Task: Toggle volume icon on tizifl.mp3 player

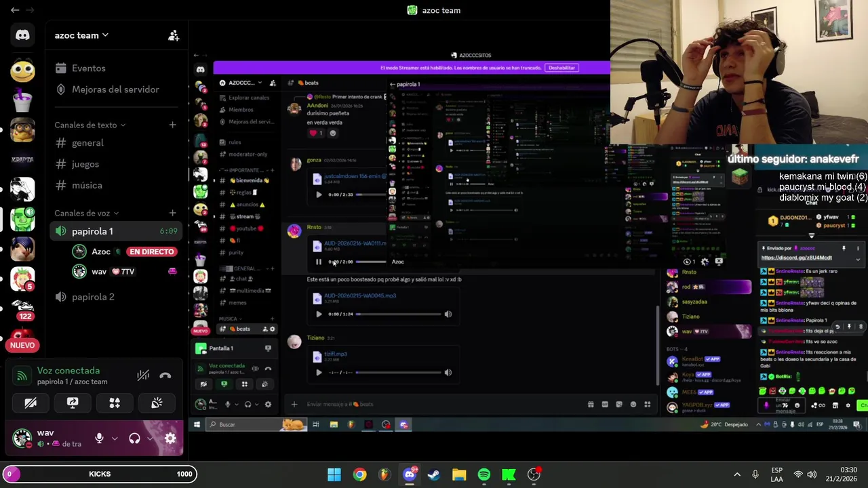Action: pos(448,372)
